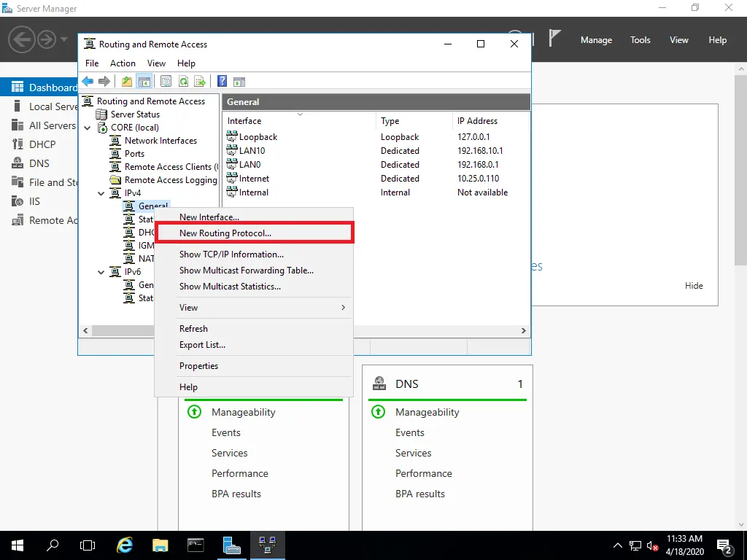The height and width of the screenshot is (560, 747).
Task: Go back using Server Manager's round back button
Action: [21, 39]
